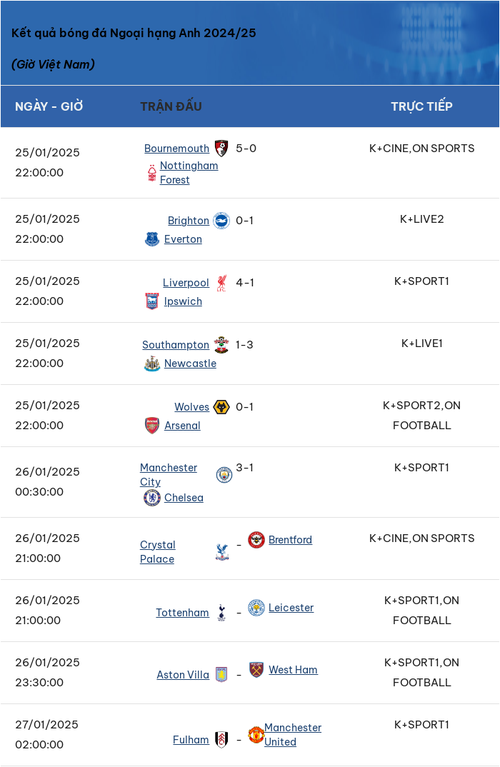Click the Manchester United crest icon
This screenshot has height=767, width=500.
pyautogui.click(x=256, y=735)
